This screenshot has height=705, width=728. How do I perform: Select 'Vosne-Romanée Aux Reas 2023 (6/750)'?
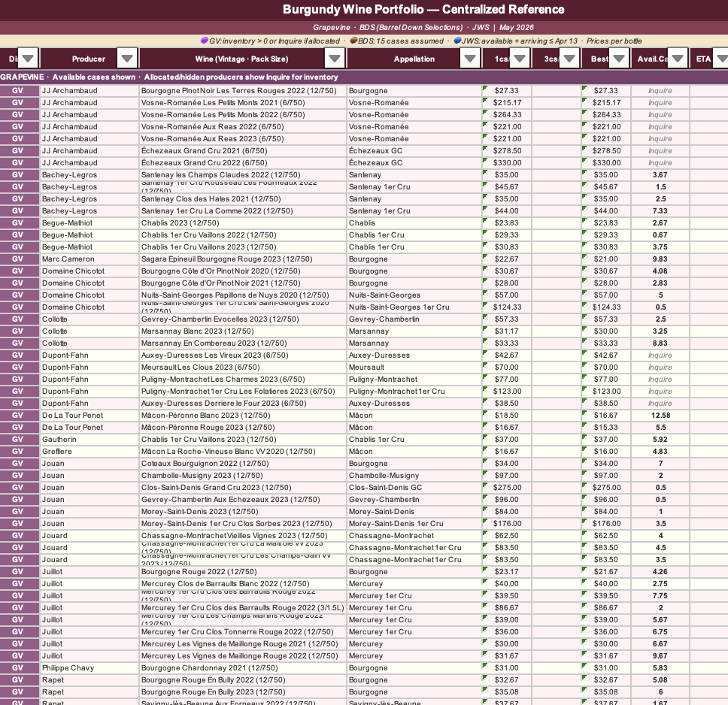tap(243, 139)
